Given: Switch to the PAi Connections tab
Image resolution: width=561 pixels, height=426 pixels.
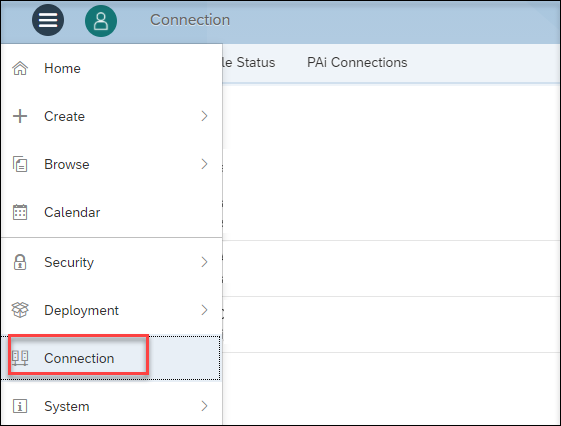Looking at the screenshot, I should click(x=357, y=63).
